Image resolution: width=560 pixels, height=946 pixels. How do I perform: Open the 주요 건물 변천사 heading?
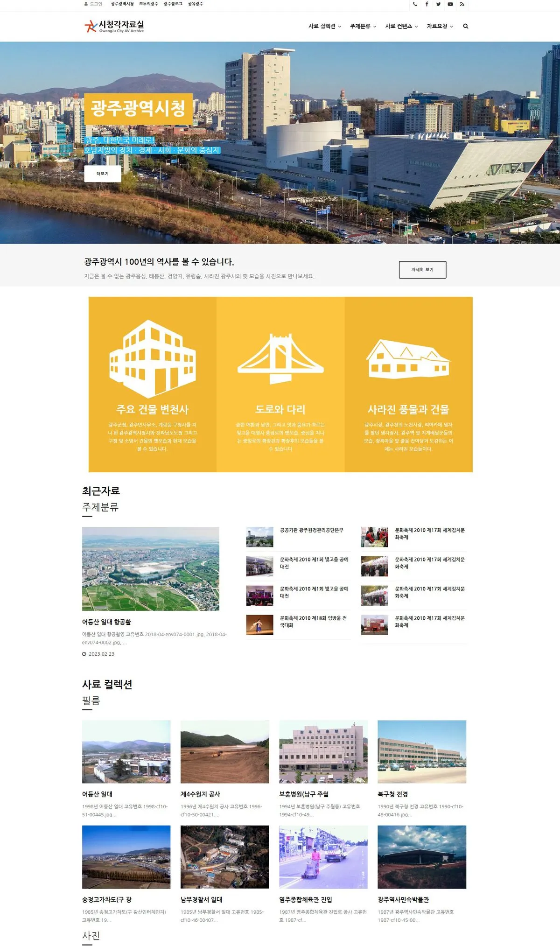[152, 409]
